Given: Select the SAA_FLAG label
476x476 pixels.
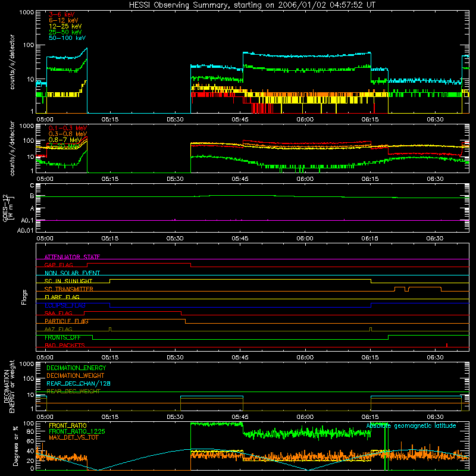Looking at the screenshot, I should [x=58, y=314].
